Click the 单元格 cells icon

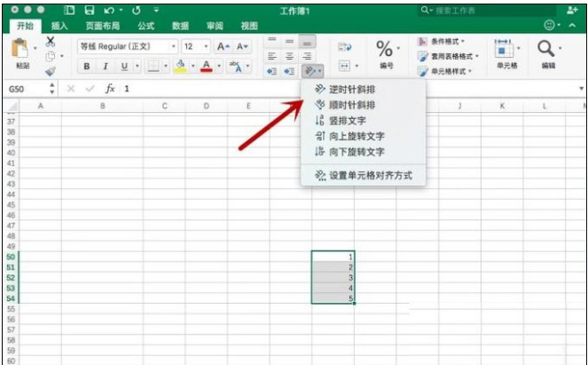click(x=504, y=49)
